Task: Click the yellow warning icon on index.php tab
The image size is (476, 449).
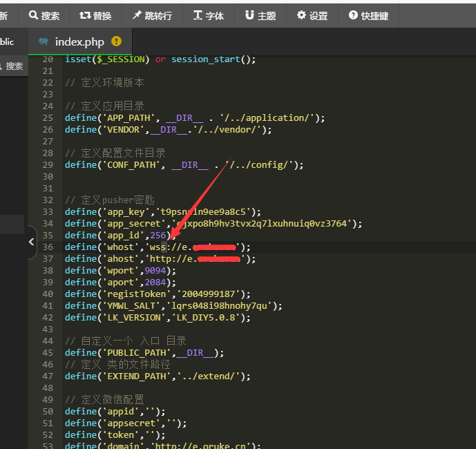Action: [x=116, y=41]
